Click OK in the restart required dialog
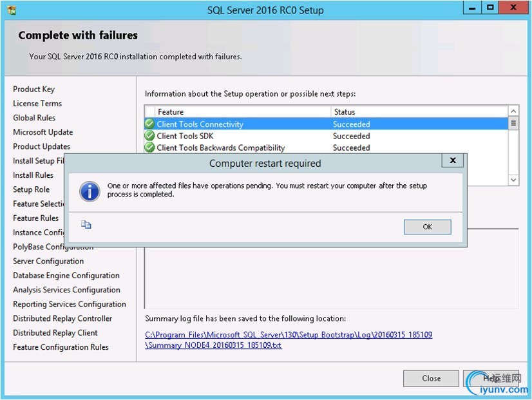The width and height of the screenshot is (532, 400). click(x=427, y=227)
